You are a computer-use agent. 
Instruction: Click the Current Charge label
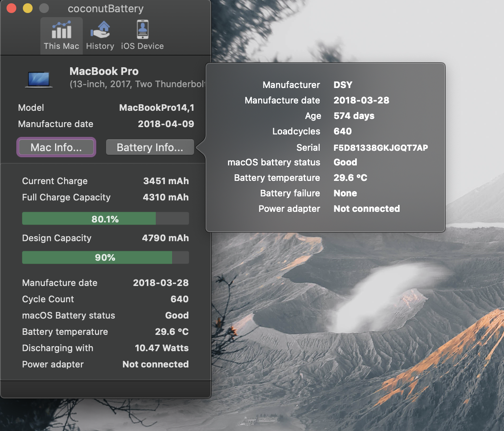[55, 181]
